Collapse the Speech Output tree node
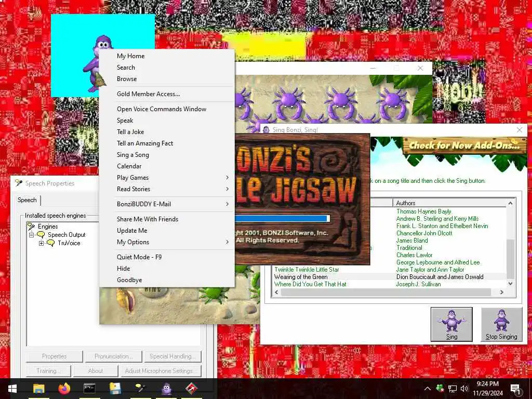532x399 pixels. click(x=32, y=235)
